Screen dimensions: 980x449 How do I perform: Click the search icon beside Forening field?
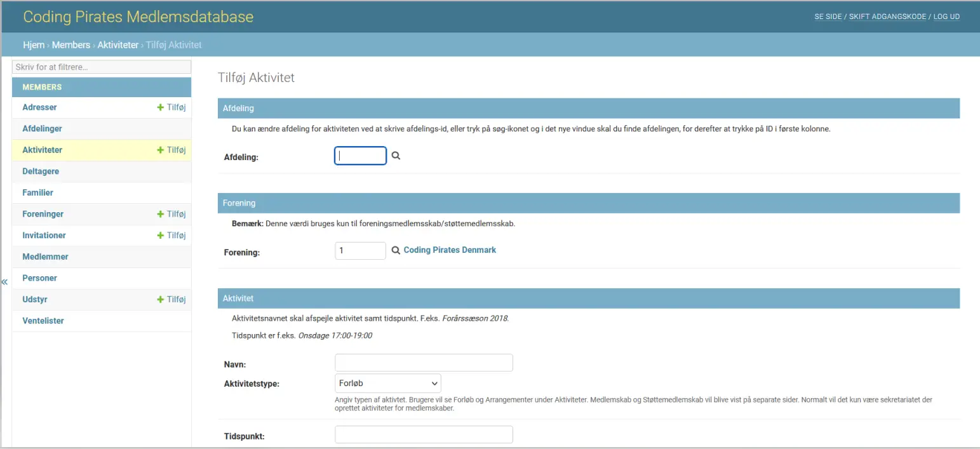tap(396, 251)
